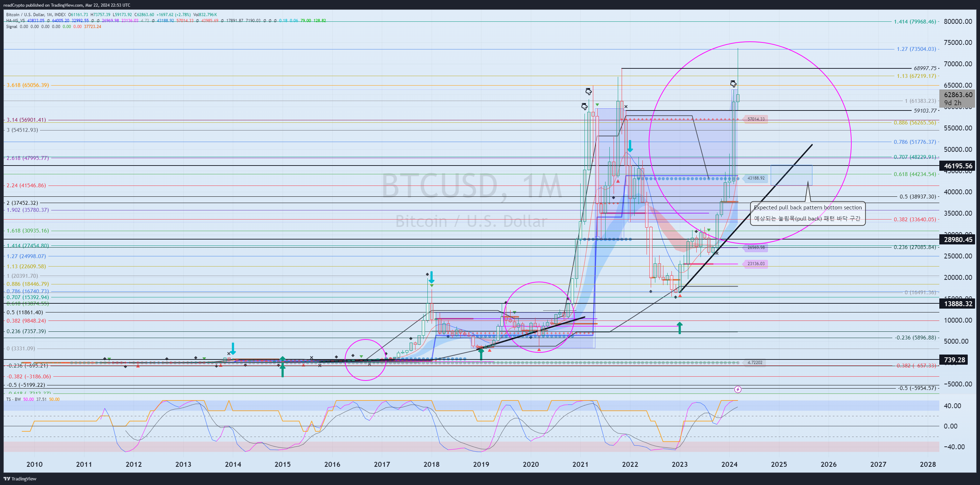This screenshot has width=980, height=485.
Task: Select the HA-MS_VS indicator legend
Action: [x=16, y=21]
